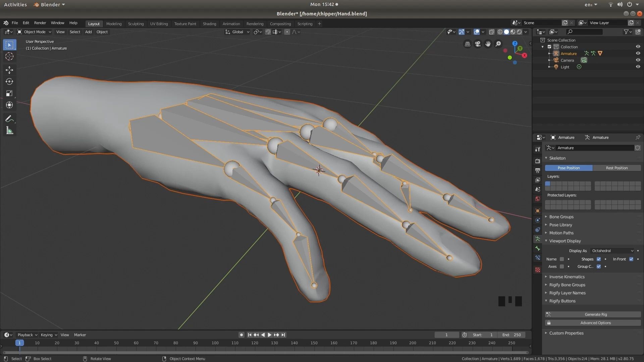Hide the Camera object in outliner
The width and height of the screenshot is (644, 362).
click(638, 60)
